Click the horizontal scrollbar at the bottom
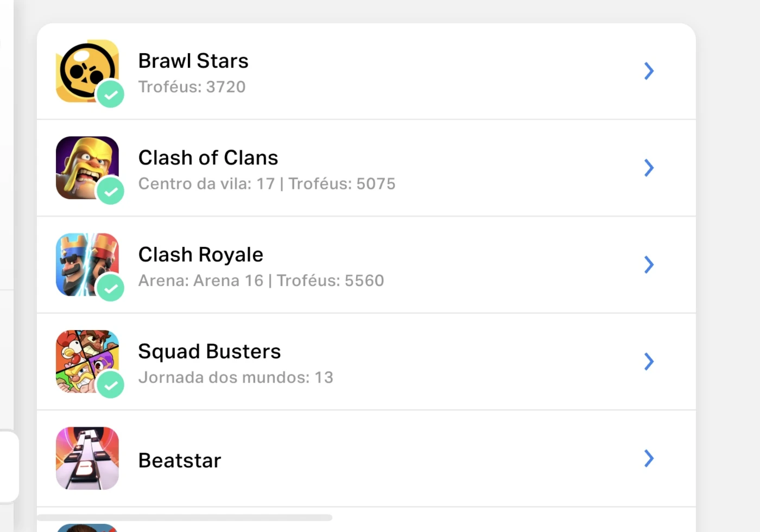 185,518
